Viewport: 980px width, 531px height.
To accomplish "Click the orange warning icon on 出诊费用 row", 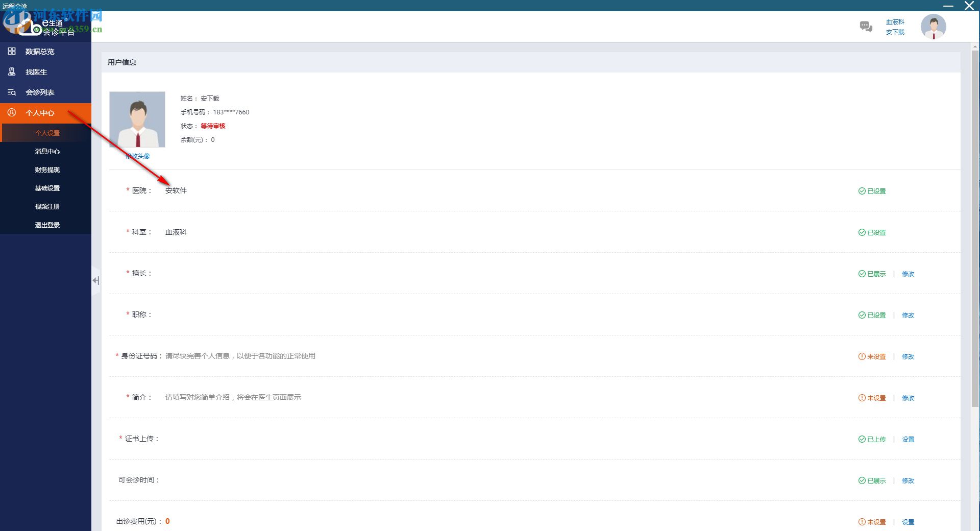I will coord(862,522).
